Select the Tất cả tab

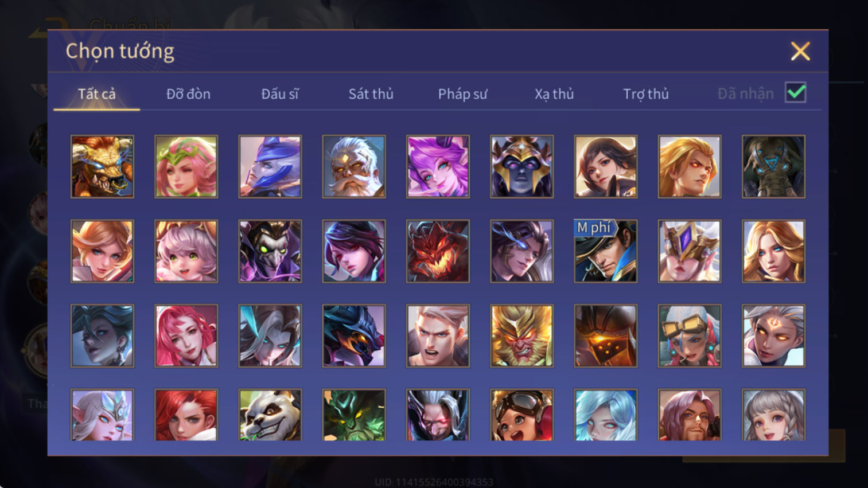(97, 94)
